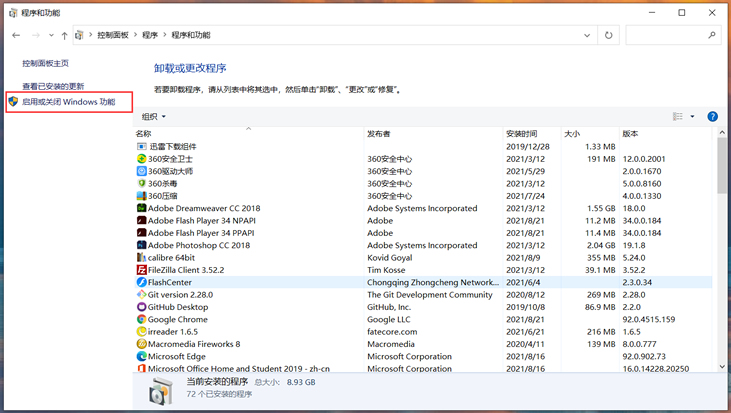Open 启用或关闭 Windows 功能 link
Screen dimensions: 731x413
(69, 102)
